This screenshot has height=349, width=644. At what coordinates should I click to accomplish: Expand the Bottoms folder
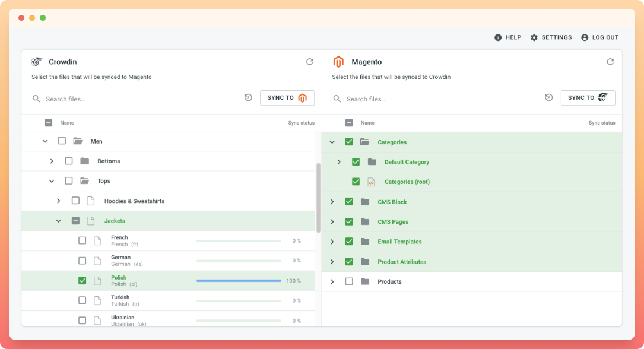pos(52,161)
